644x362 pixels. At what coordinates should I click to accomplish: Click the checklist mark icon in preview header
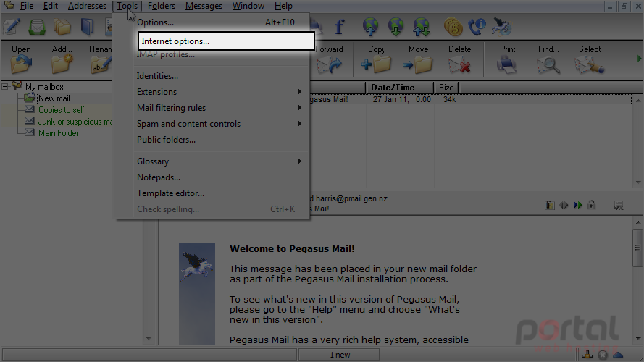618,205
